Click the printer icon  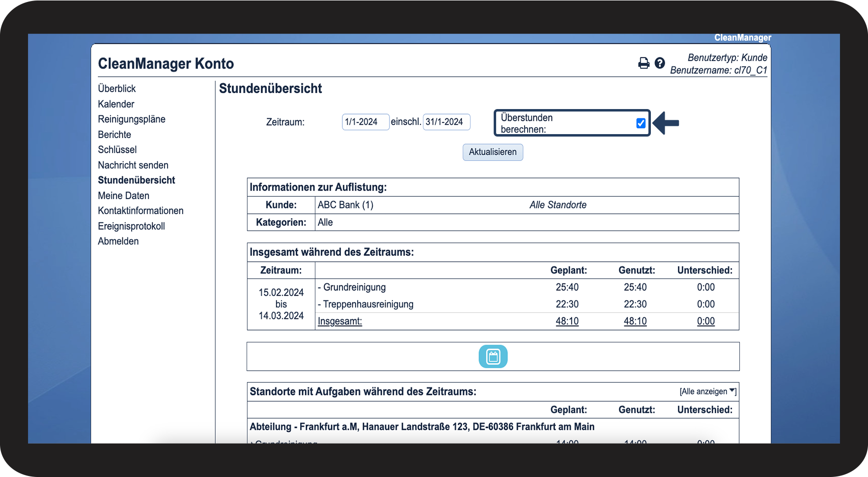(644, 63)
